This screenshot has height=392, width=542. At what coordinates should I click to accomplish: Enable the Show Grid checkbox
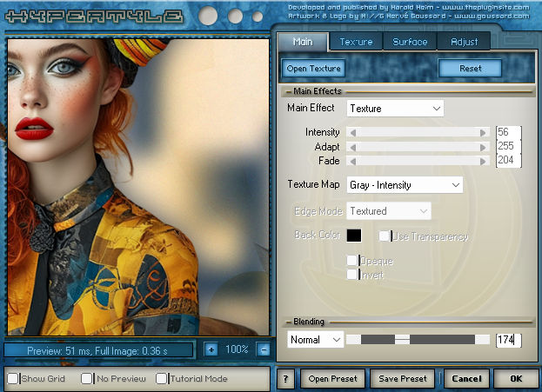point(13,379)
